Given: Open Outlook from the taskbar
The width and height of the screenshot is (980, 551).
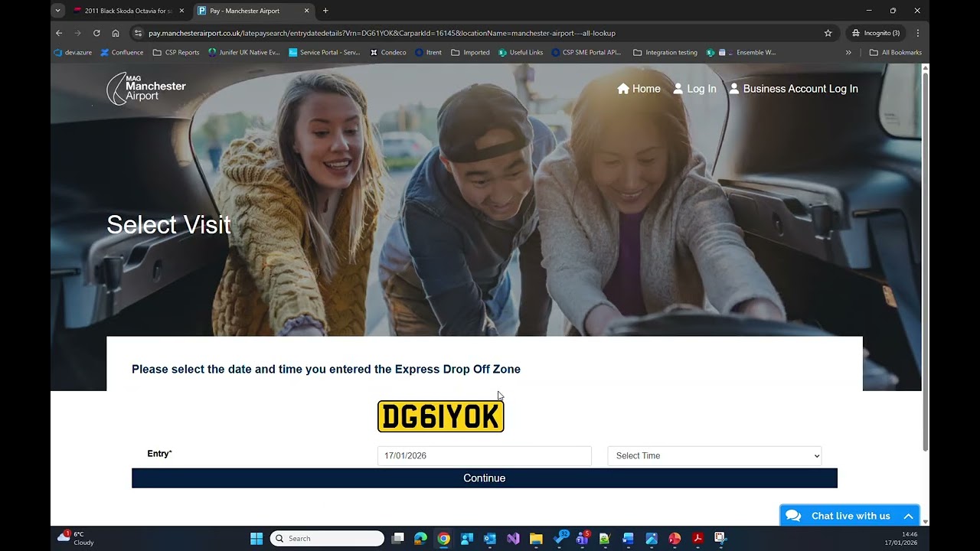Looking at the screenshot, I should pos(490,538).
